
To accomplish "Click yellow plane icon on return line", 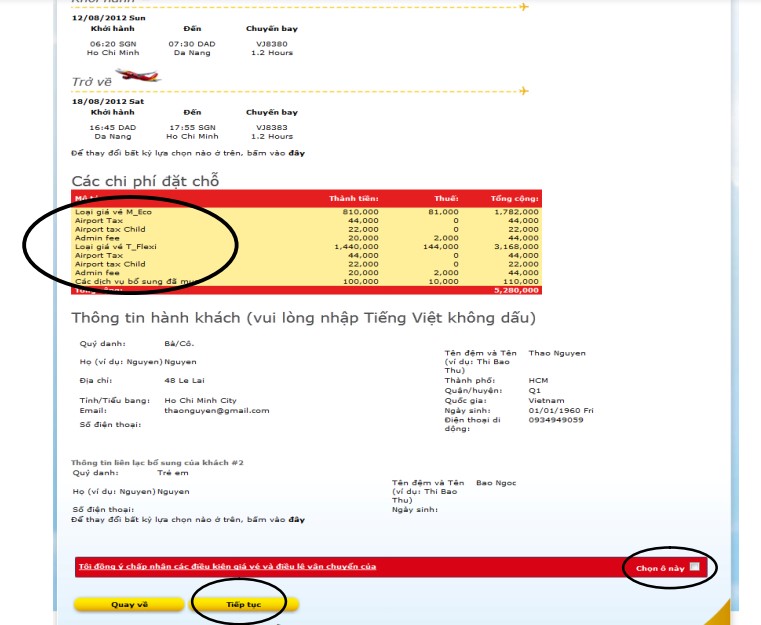I will [x=523, y=90].
